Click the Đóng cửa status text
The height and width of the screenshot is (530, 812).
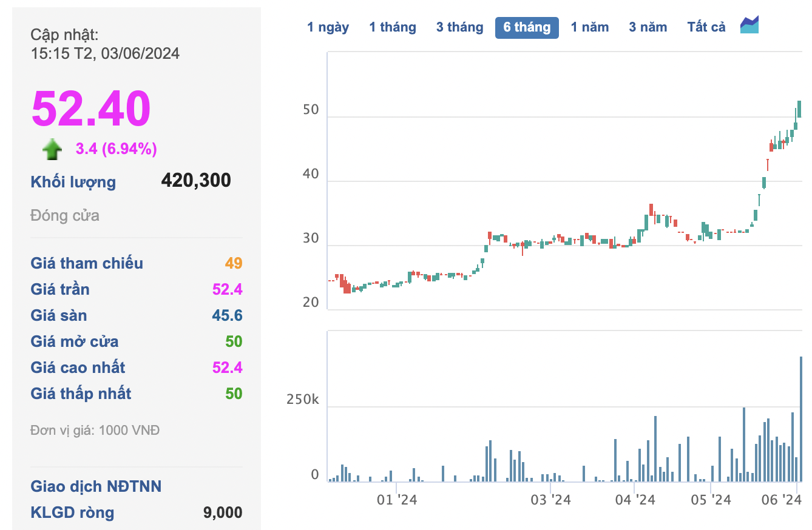(65, 215)
